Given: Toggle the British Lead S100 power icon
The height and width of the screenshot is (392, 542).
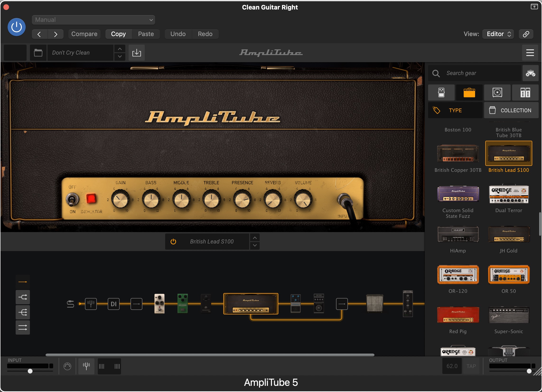Looking at the screenshot, I should (173, 242).
